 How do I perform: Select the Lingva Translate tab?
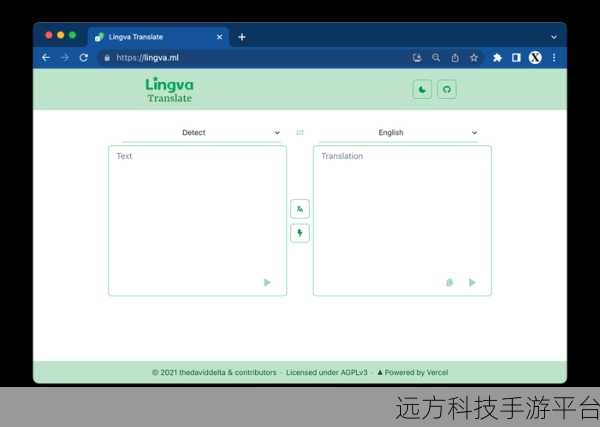tap(158, 37)
